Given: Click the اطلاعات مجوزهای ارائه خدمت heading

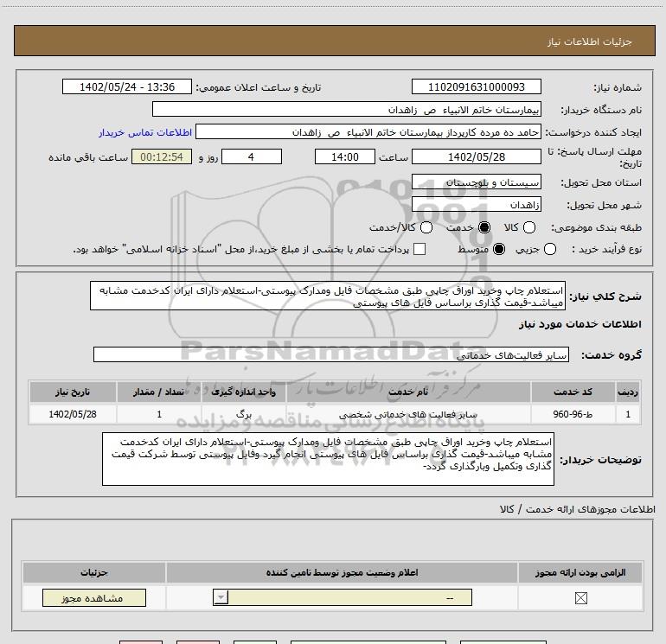Looking at the screenshot, I should (577, 509).
